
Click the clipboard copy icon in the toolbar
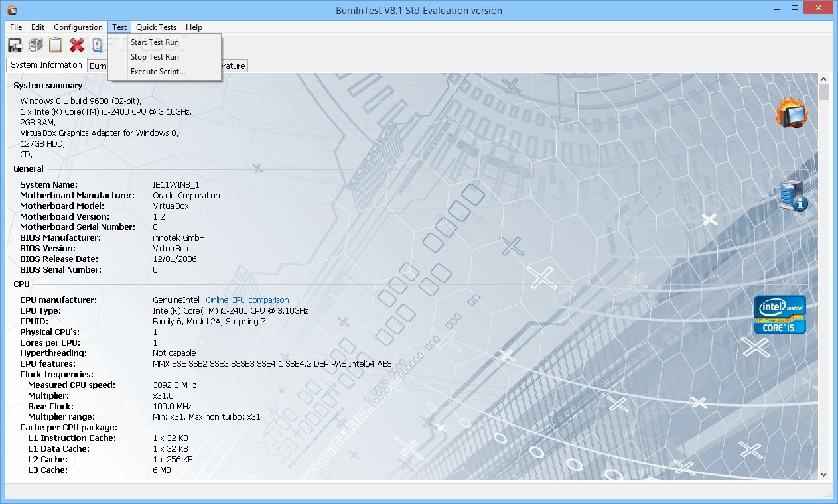click(56, 45)
